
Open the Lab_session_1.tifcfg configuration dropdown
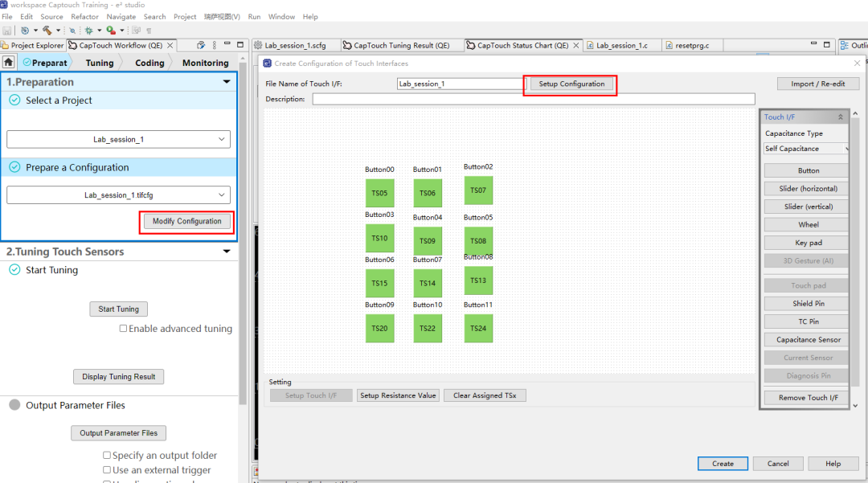tap(118, 195)
